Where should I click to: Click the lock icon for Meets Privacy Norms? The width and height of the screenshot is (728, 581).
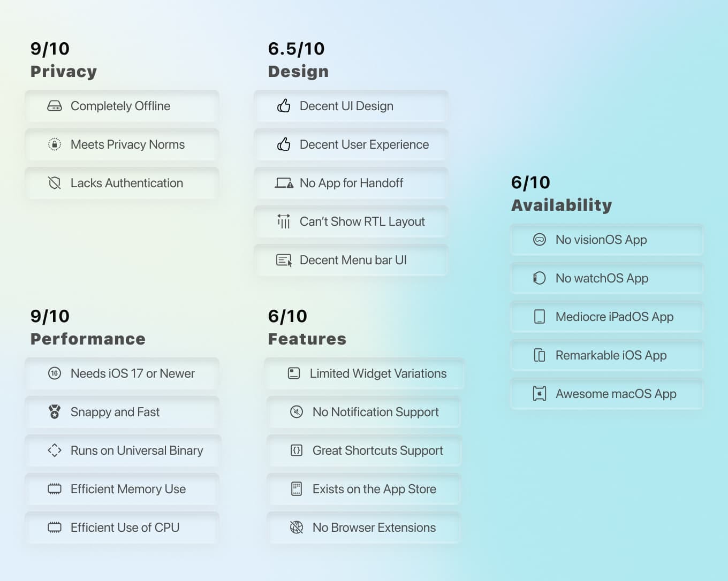(55, 144)
